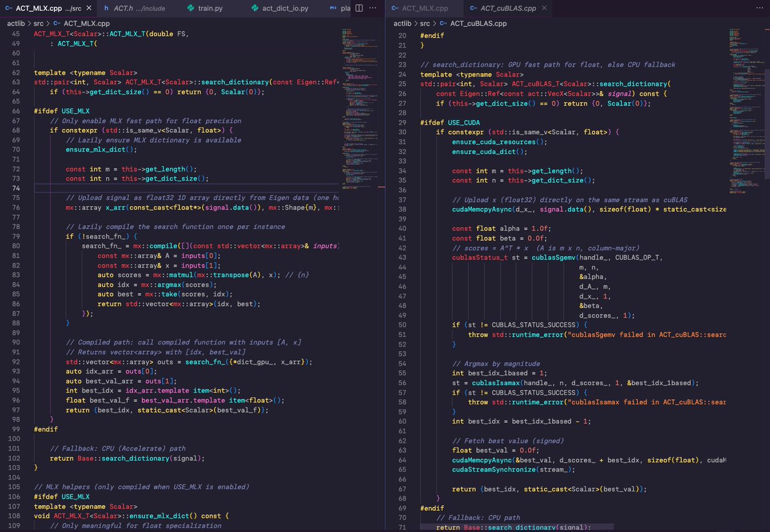The height and width of the screenshot is (532, 770).
Task: Split the left editor group
Action: pyautogui.click(x=358, y=8)
